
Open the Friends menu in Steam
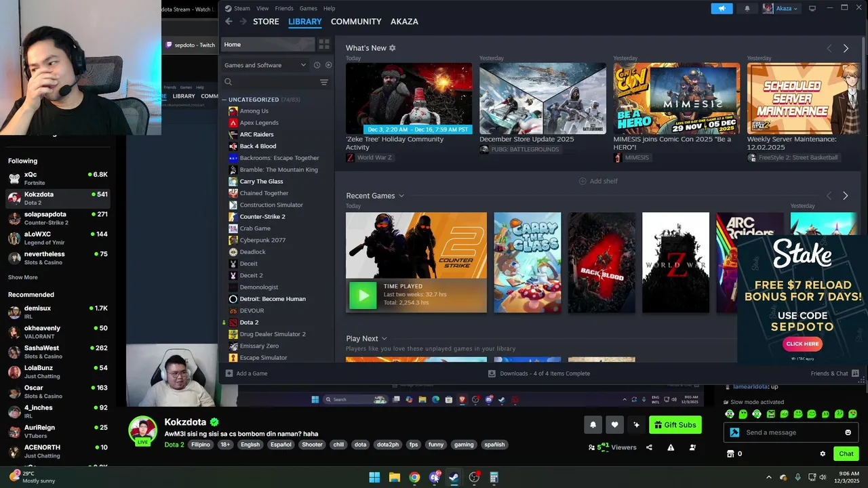point(284,8)
